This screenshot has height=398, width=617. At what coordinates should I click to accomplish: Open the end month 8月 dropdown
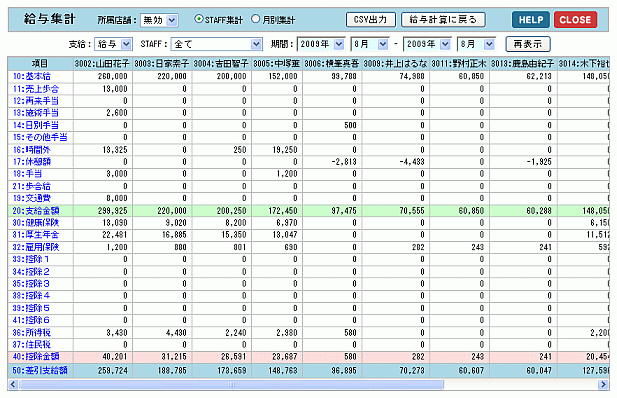pyautogui.click(x=476, y=44)
